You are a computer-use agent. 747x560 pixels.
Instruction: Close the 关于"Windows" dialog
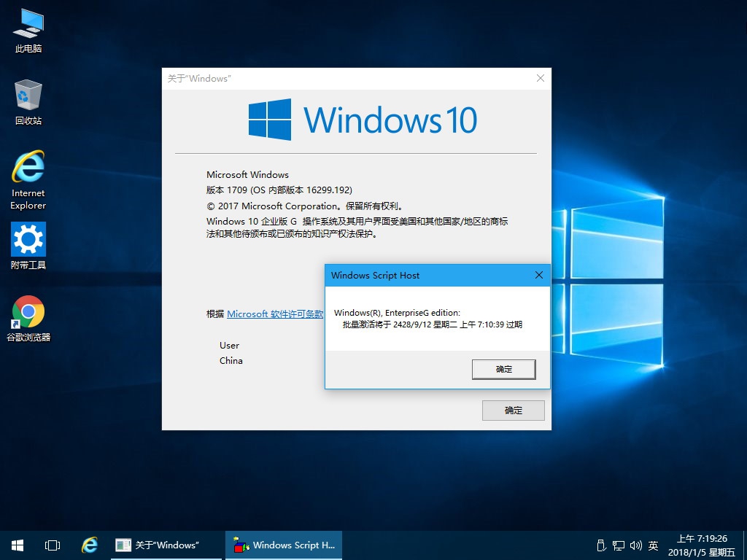click(541, 78)
